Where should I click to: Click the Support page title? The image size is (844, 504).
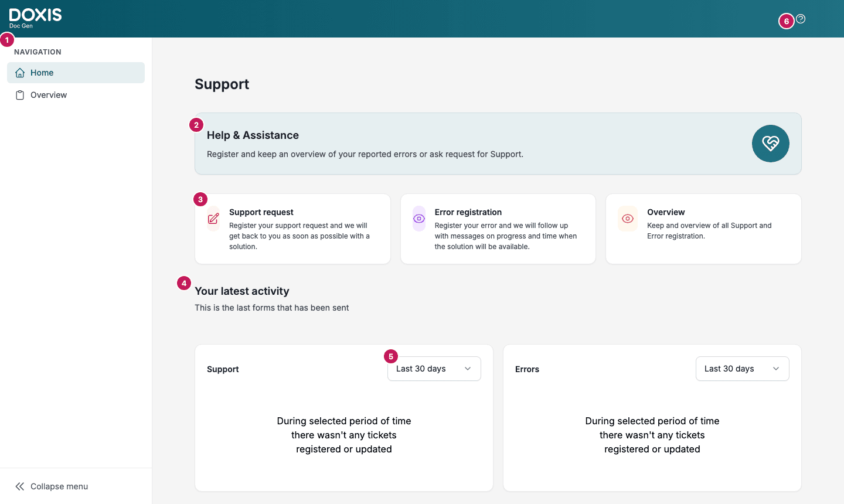222,84
